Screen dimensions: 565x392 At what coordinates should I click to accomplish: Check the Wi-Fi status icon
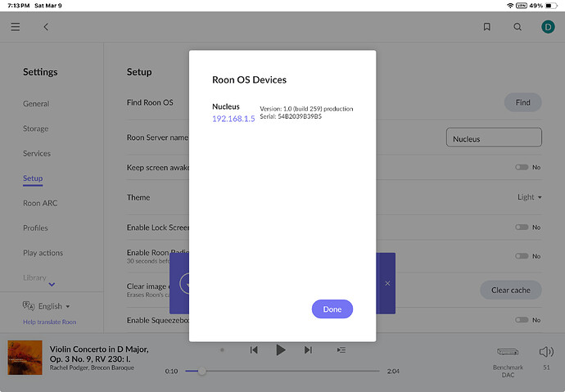(x=510, y=6)
